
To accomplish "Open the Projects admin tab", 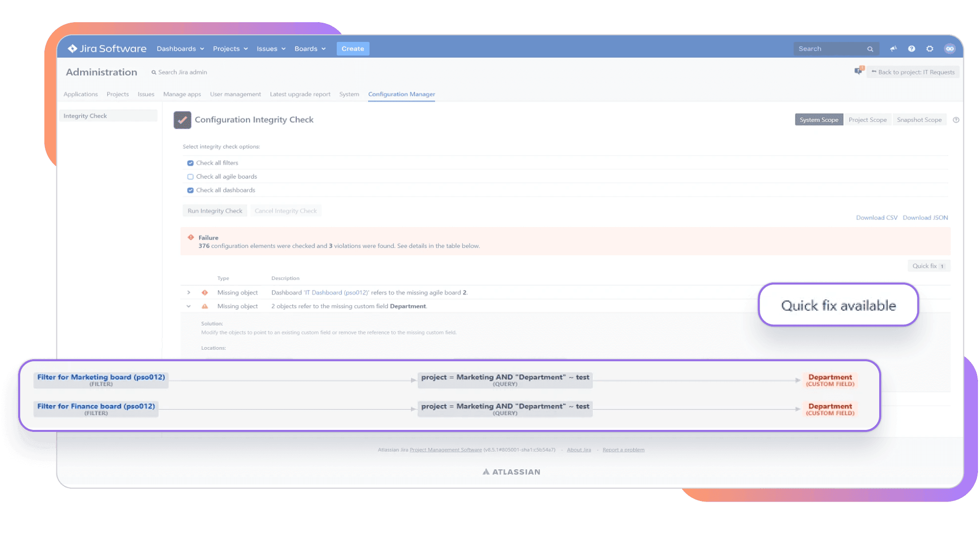I will click(117, 94).
